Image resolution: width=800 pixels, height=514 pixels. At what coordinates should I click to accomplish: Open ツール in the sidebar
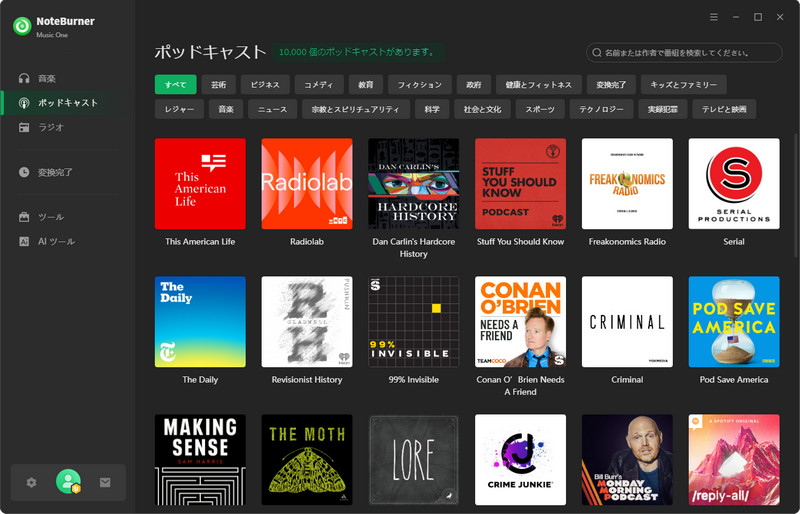[51, 217]
